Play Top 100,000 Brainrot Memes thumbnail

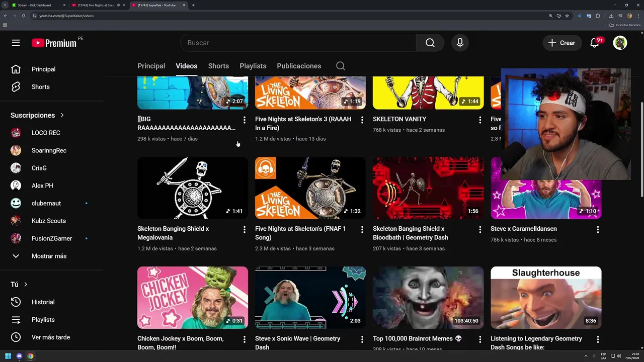428,298
